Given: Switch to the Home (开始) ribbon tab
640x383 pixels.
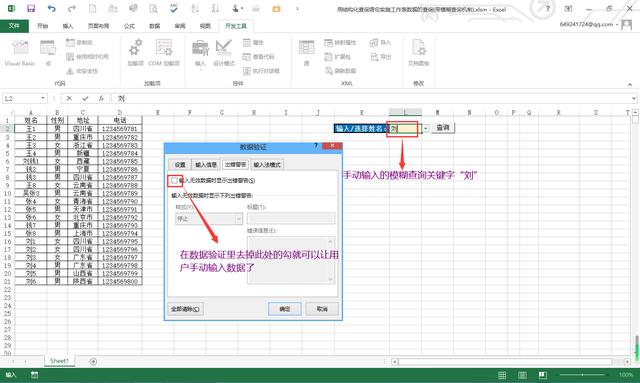Looking at the screenshot, I should point(42,26).
